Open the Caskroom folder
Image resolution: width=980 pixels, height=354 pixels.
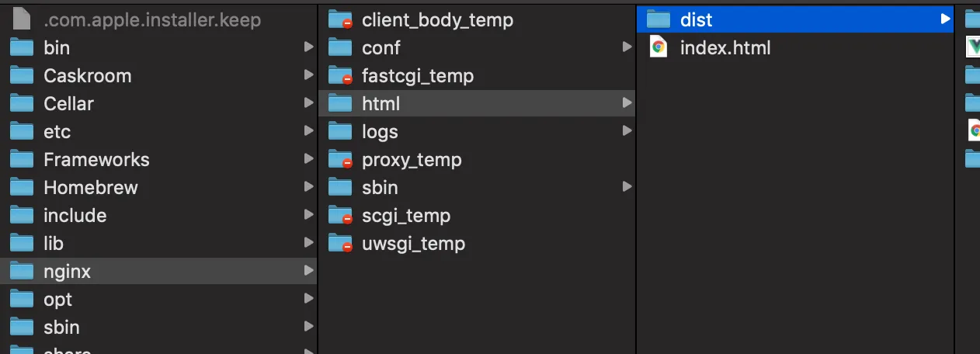[x=158, y=75]
